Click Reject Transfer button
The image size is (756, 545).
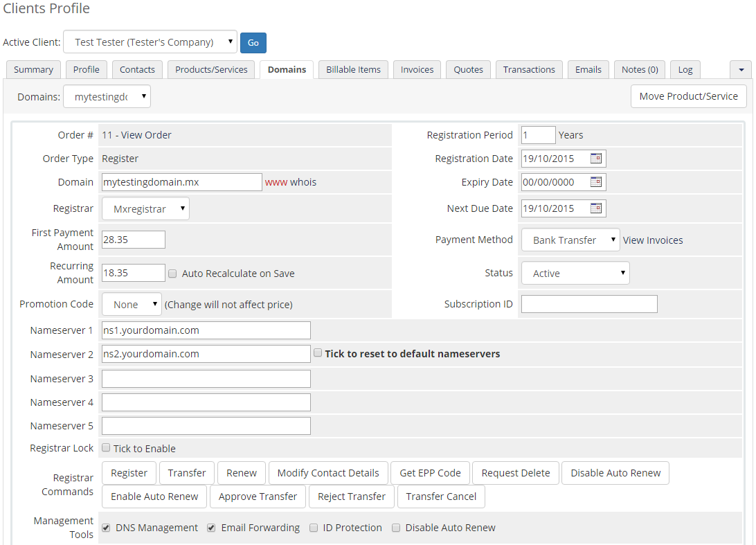pyautogui.click(x=352, y=497)
